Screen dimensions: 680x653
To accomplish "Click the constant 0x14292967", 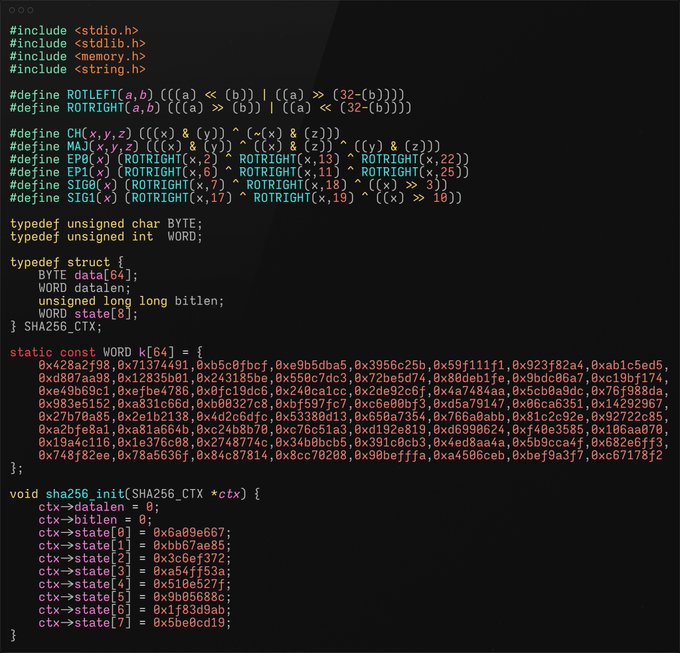I will (x=627, y=404).
